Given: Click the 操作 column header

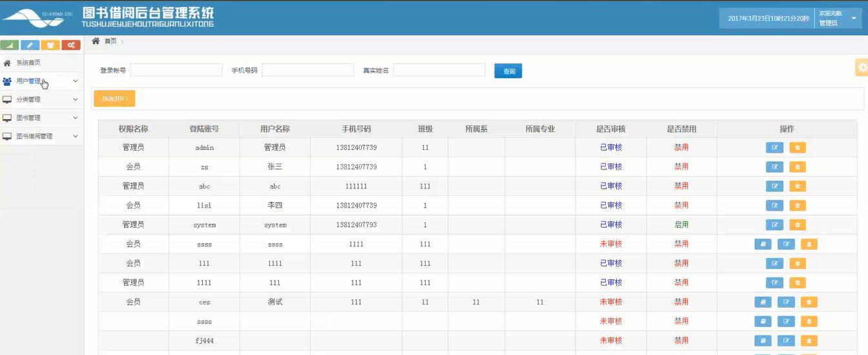Looking at the screenshot, I should click(x=787, y=129).
